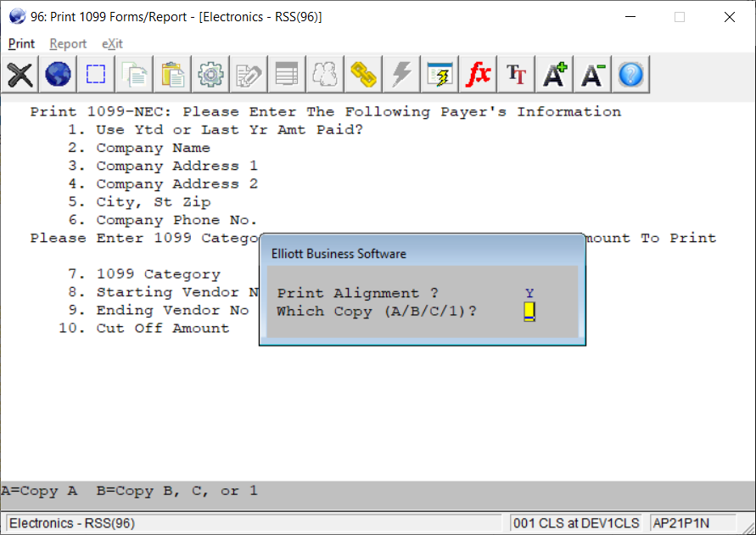Click '1. Use Ytd or Last Yr Amt Paid?'

(x=215, y=130)
